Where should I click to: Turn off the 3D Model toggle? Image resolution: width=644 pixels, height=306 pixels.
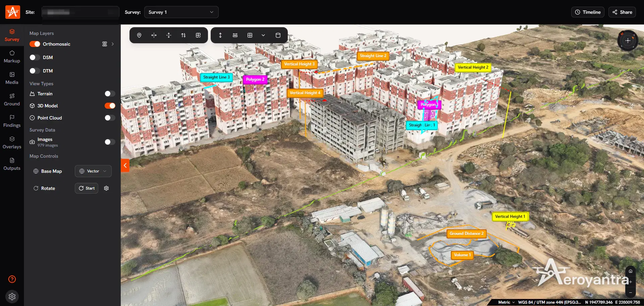point(110,106)
